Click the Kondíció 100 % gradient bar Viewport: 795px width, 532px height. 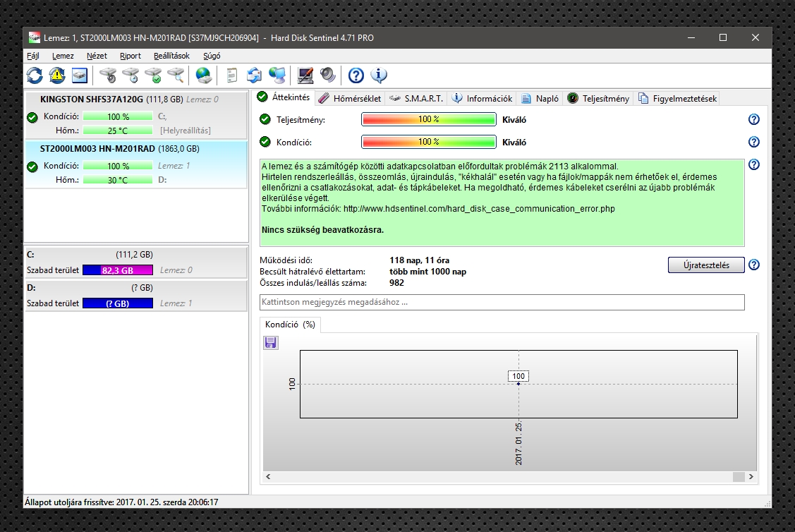428,142
